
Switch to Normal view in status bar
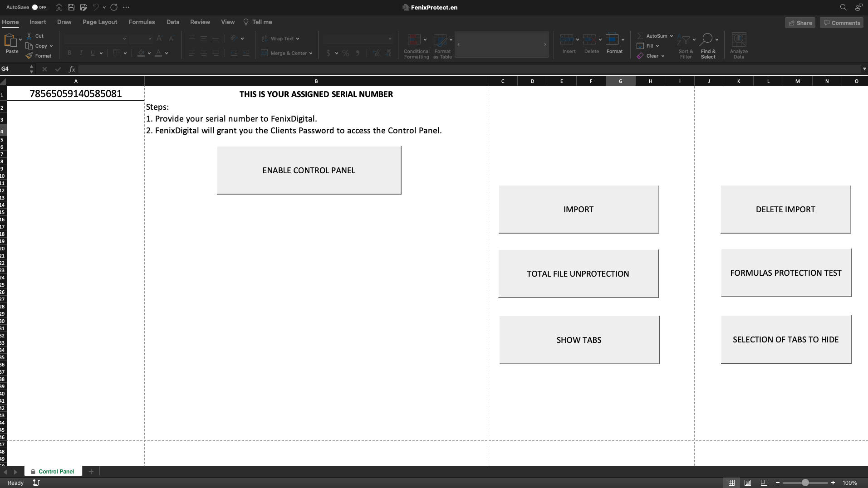coord(731,483)
